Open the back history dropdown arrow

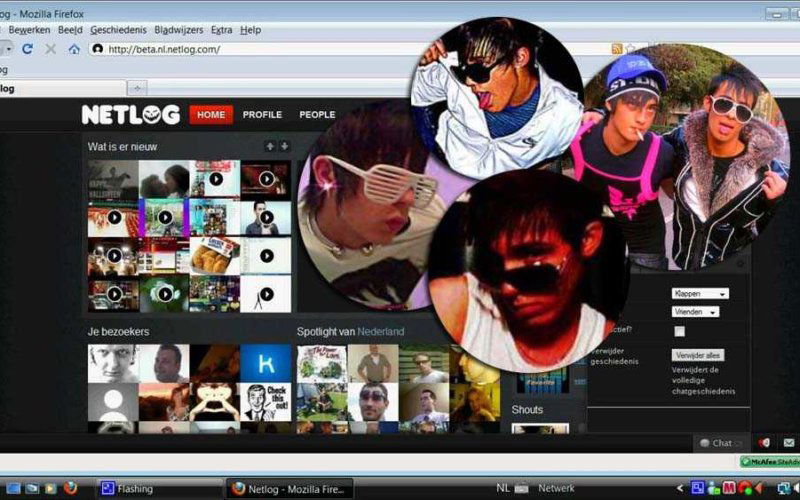[9, 49]
